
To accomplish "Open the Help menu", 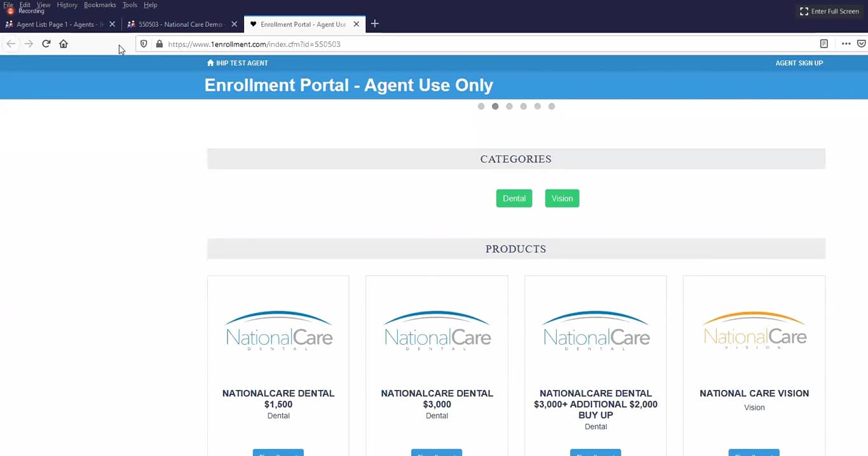I will pos(150,4).
